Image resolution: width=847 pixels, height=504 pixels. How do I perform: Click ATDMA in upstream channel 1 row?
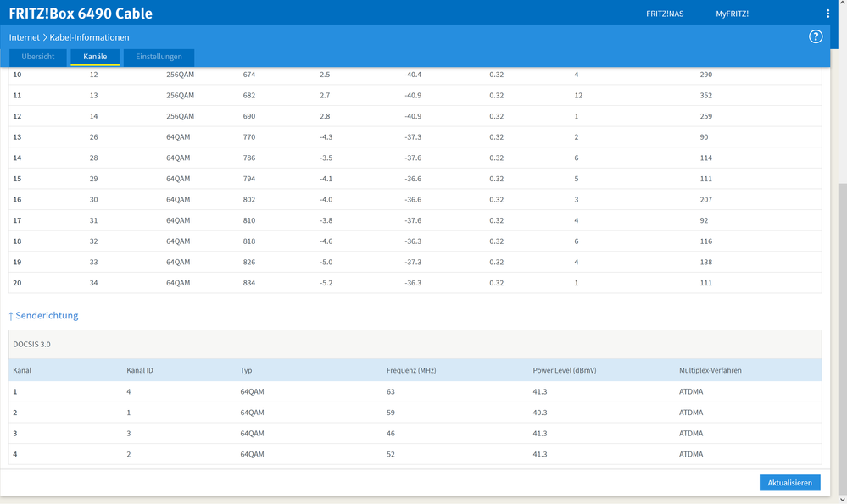coord(691,391)
